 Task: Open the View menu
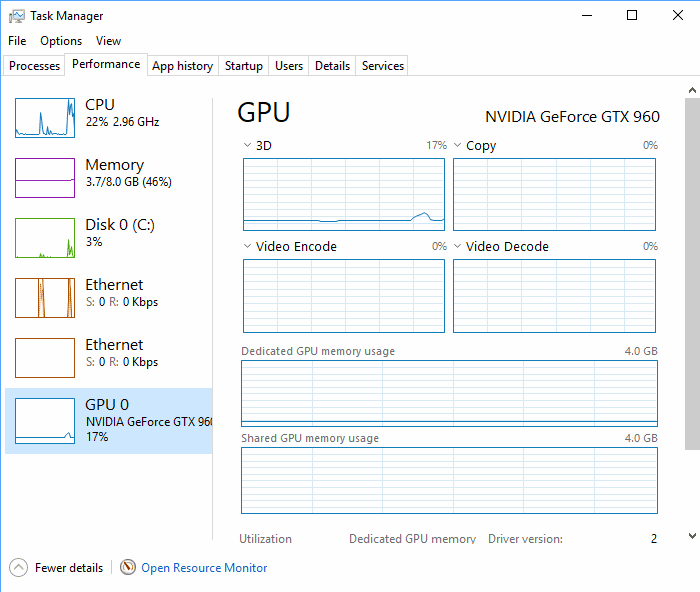108,41
